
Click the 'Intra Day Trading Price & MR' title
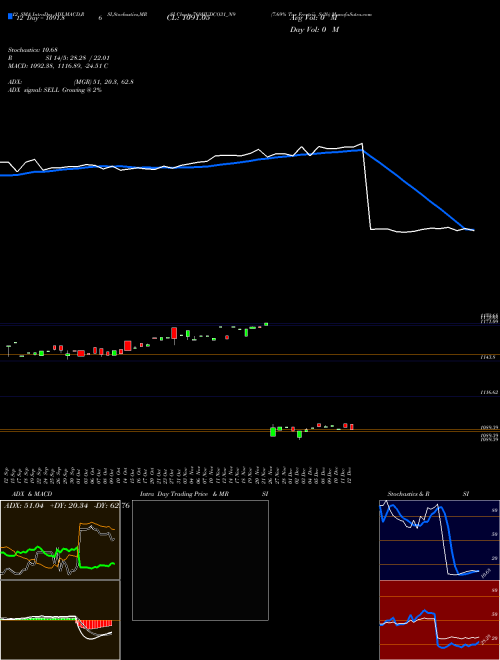[184, 494]
